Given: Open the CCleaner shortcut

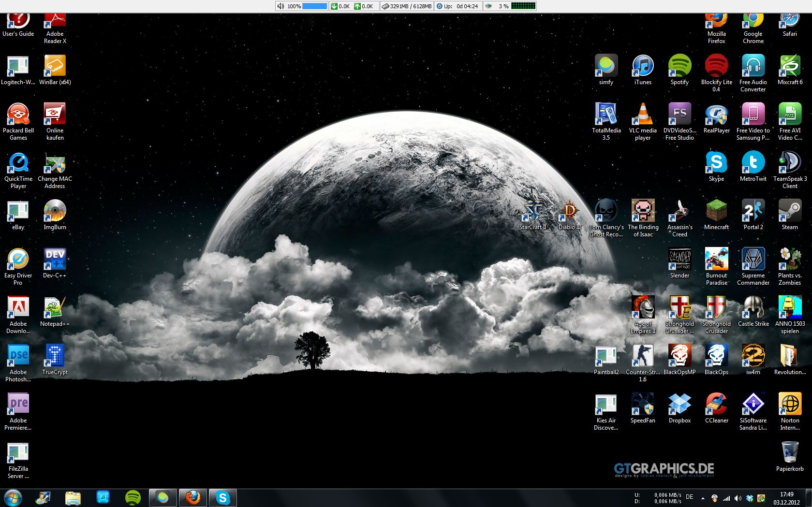Looking at the screenshot, I should [716, 405].
